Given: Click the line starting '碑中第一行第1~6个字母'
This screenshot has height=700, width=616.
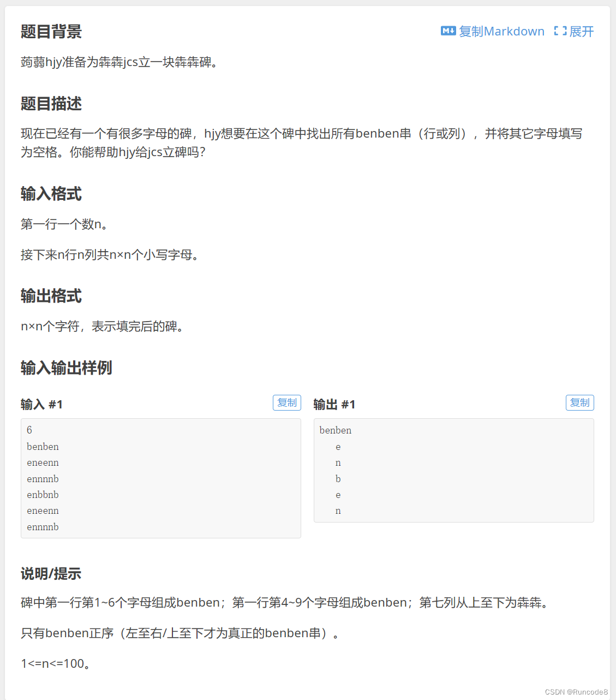Looking at the screenshot, I should 284,603.
